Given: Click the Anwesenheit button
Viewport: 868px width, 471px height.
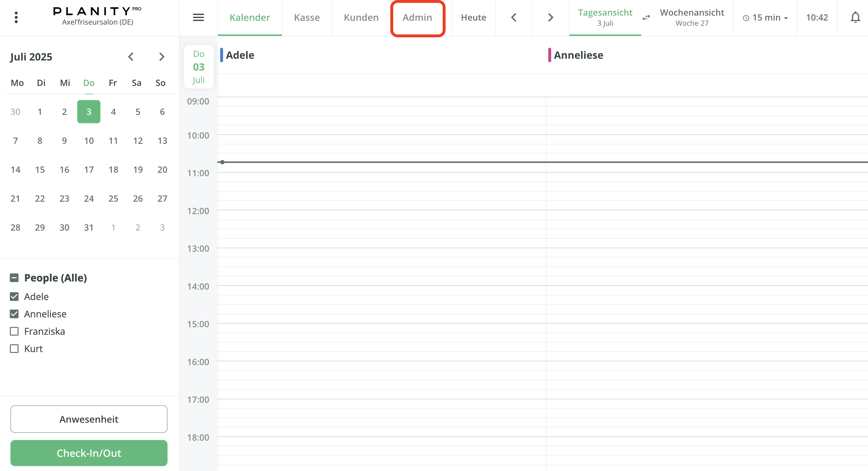Looking at the screenshot, I should point(89,419).
